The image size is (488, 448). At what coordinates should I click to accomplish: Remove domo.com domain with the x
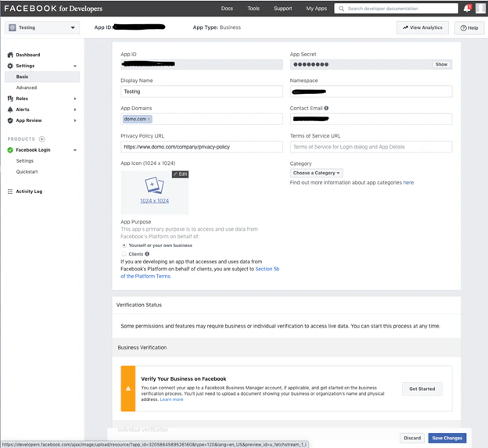coord(149,119)
